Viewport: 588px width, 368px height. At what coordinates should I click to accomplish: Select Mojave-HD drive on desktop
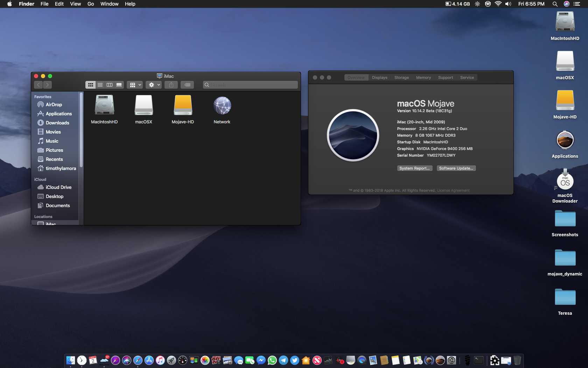(565, 104)
